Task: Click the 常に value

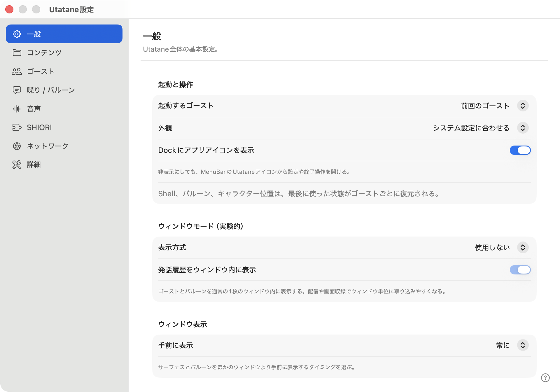Action: pos(503,345)
